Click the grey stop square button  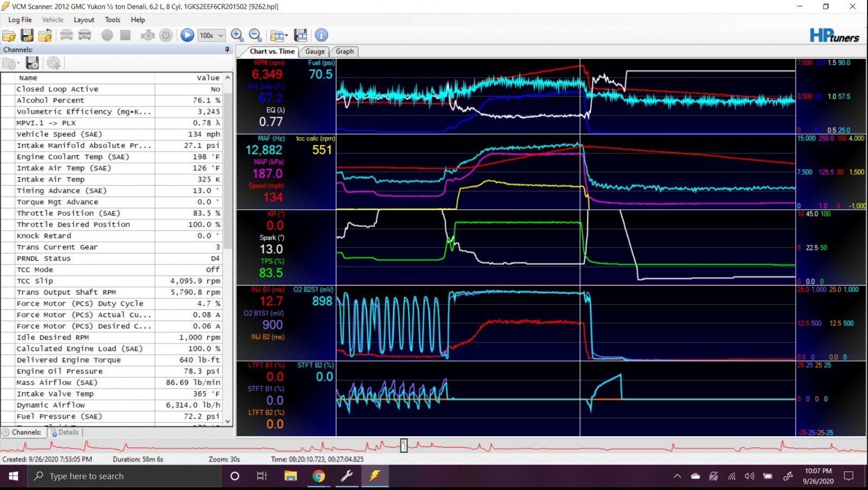(x=125, y=35)
